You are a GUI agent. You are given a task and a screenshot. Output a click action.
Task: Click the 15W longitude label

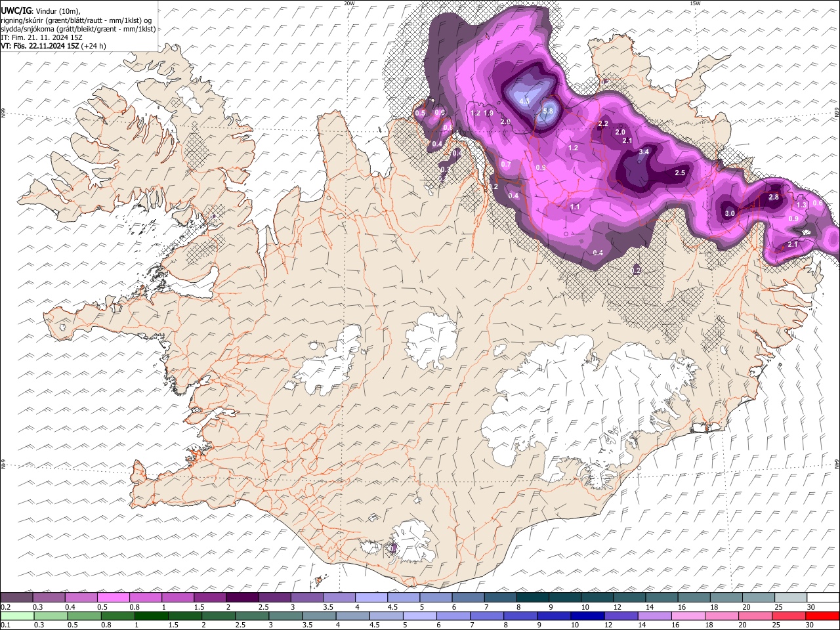[695, 3]
